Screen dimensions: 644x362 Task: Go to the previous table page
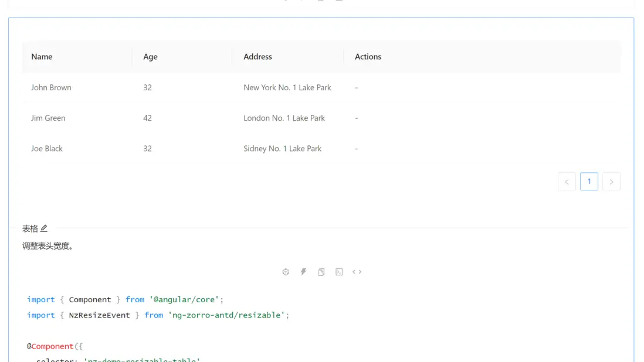tap(567, 182)
